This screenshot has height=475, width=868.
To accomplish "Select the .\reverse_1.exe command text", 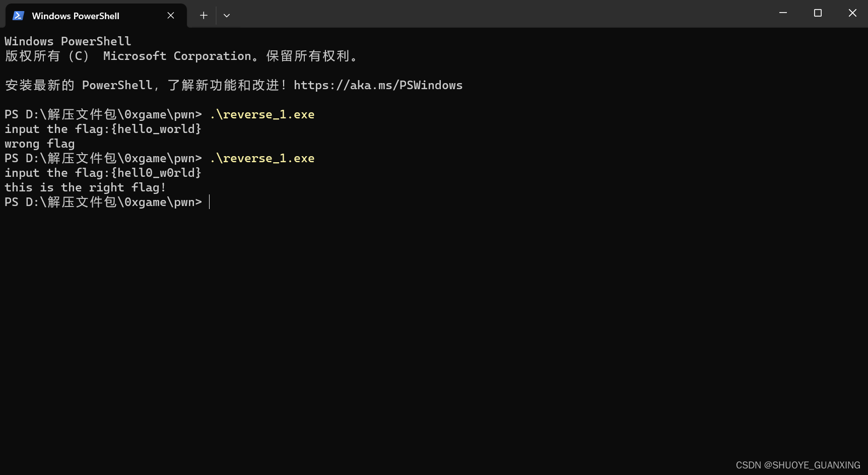I will (x=262, y=114).
